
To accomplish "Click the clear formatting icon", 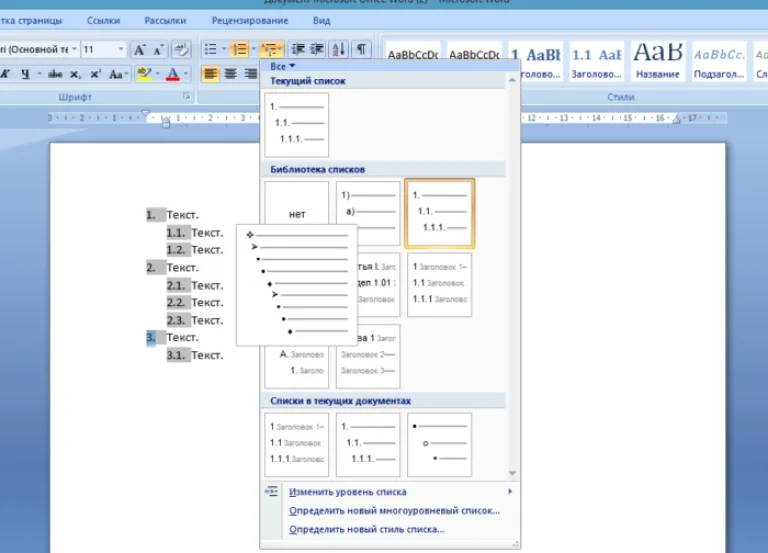I will click(181, 50).
